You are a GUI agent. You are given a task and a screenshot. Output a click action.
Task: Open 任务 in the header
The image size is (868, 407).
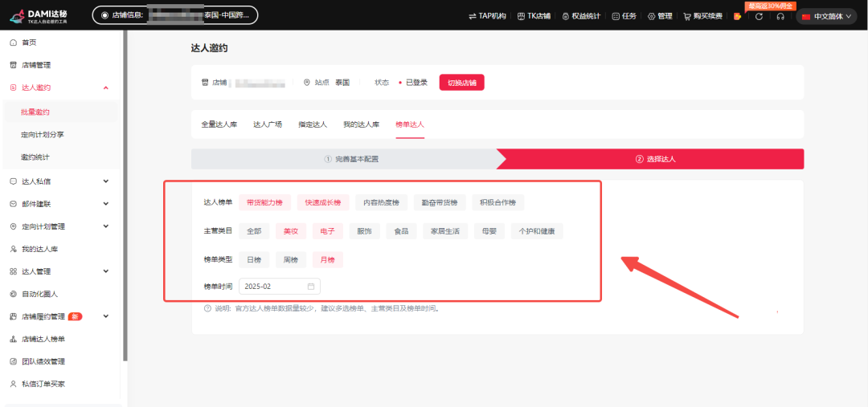coord(624,17)
